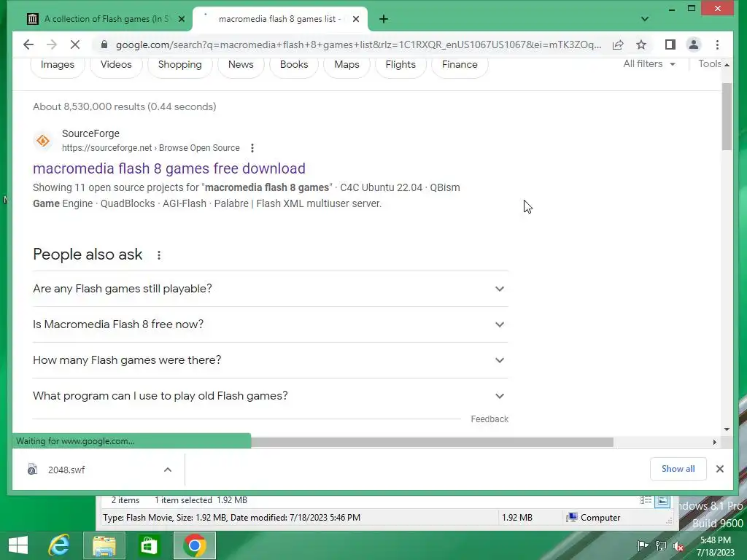The width and height of the screenshot is (747, 560).
Task: Share this page via share icon
Action: pyautogui.click(x=618, y=44)
